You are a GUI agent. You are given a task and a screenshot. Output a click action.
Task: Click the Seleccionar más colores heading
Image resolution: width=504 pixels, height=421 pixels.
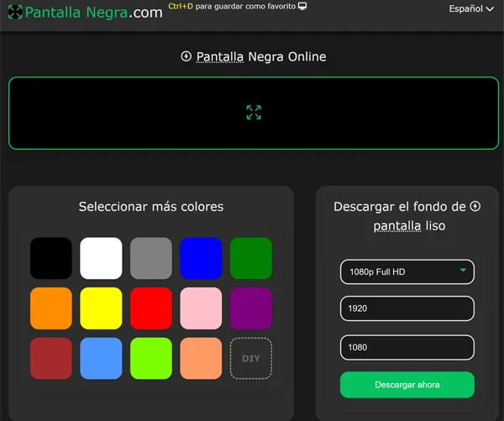pyautogui.click(x=151, y=207)
